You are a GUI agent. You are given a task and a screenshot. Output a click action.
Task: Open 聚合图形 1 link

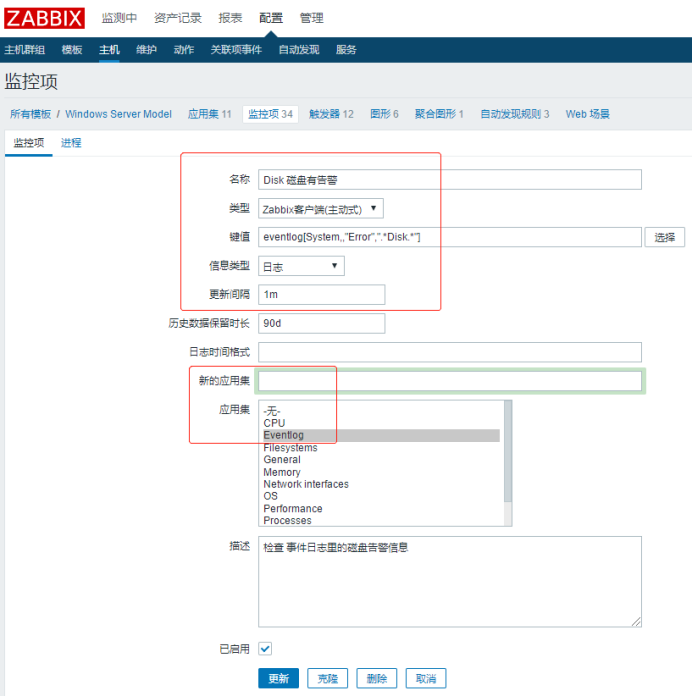[439, 114]
